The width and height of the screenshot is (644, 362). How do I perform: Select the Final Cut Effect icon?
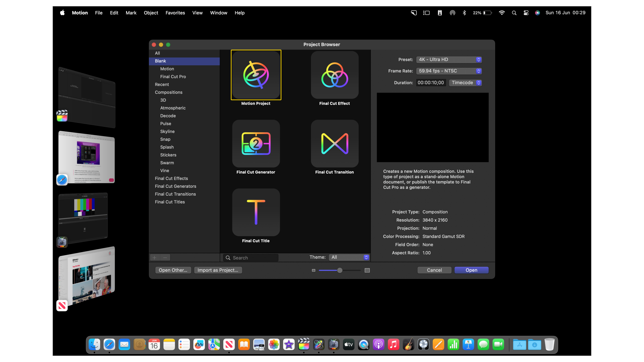pyautogui.click(x=335, y=75)
